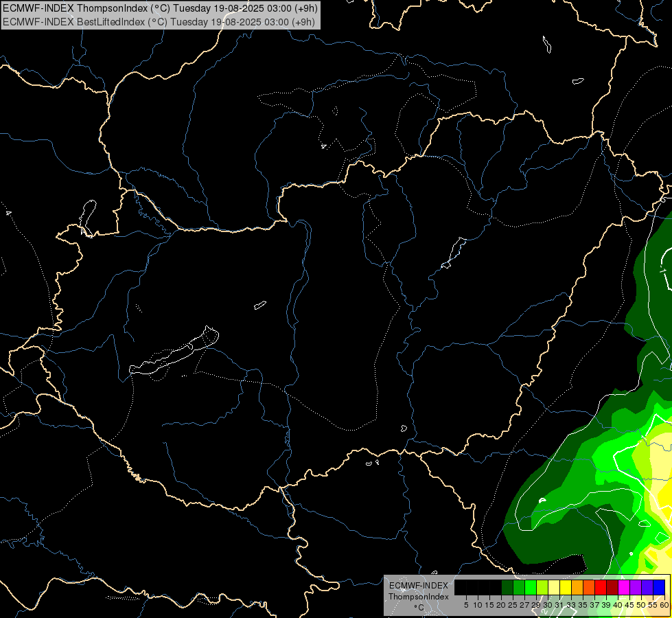Select the bright green 27–29 legend swatch
672x618 pixels.
coord(530,587)
